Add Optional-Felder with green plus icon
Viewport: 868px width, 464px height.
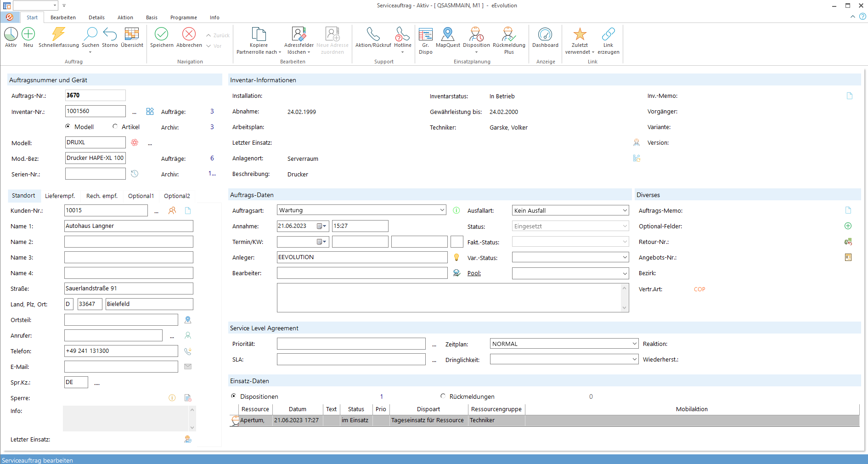848,226
